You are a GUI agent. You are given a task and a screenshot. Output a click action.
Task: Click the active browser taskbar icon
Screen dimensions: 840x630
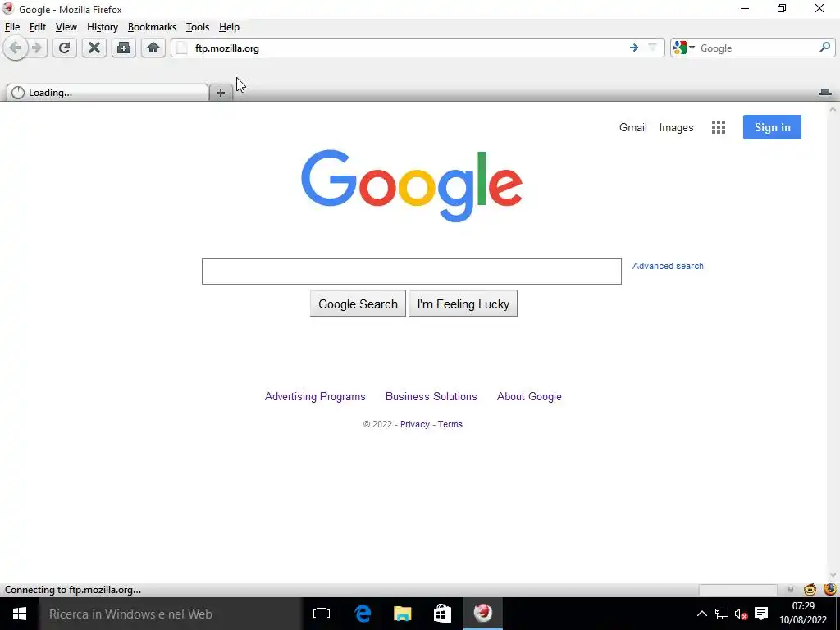(482, 614)
